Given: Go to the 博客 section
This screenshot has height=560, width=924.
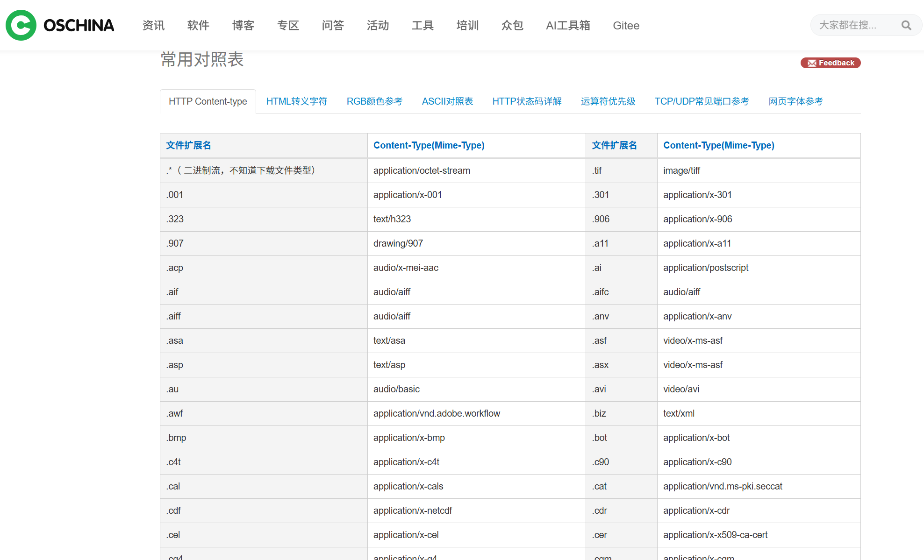Looking at the screenshot, I should click(x=243, y=25).
